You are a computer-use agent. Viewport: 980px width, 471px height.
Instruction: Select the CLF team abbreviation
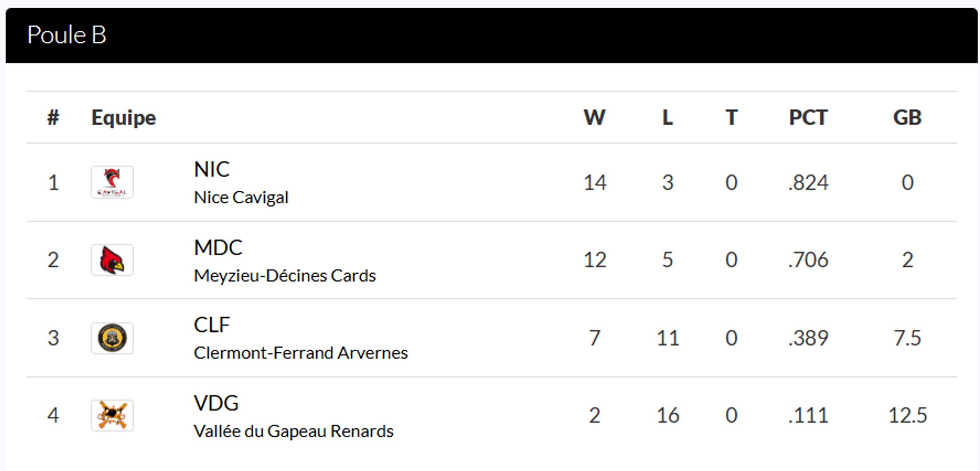pos(212,325)
